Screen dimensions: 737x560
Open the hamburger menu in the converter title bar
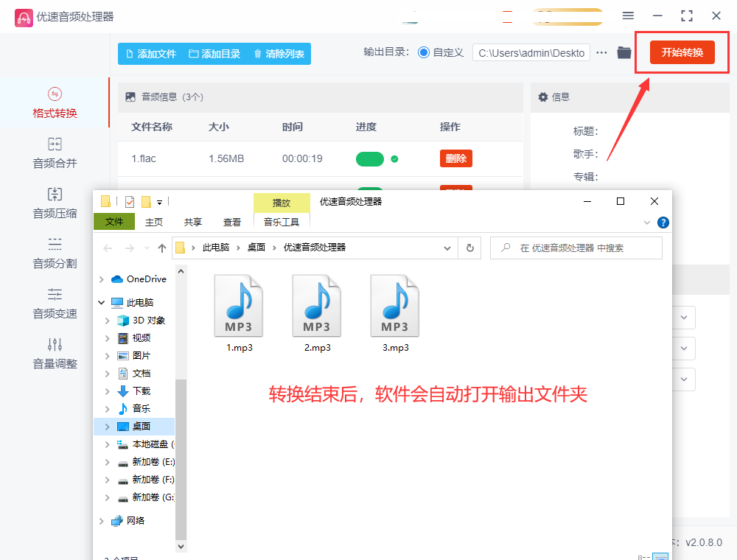(x=628, y=16)
